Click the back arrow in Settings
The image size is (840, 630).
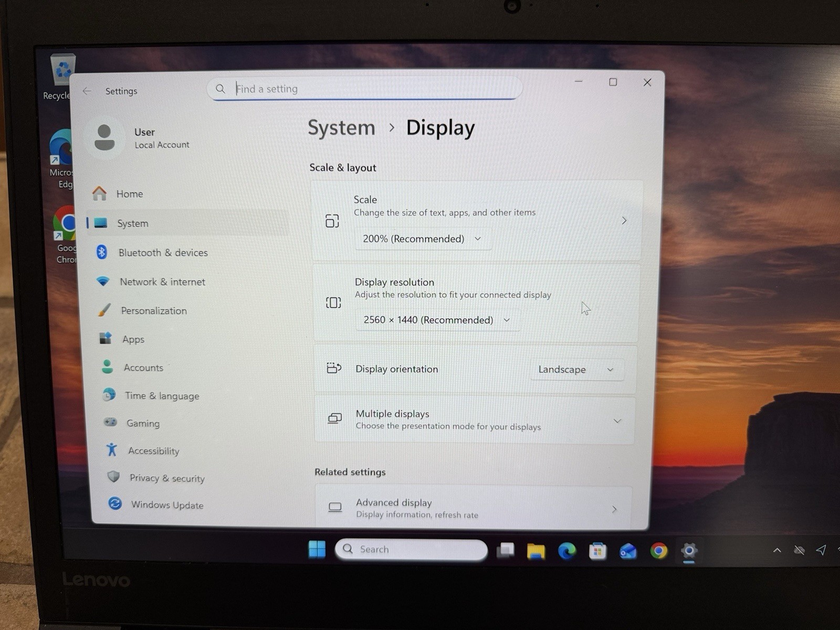click(87, 91)
